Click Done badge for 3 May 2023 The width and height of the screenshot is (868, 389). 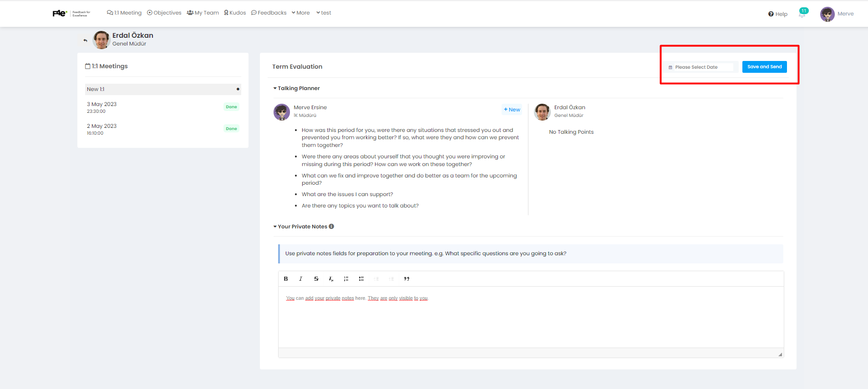[231, 107]
